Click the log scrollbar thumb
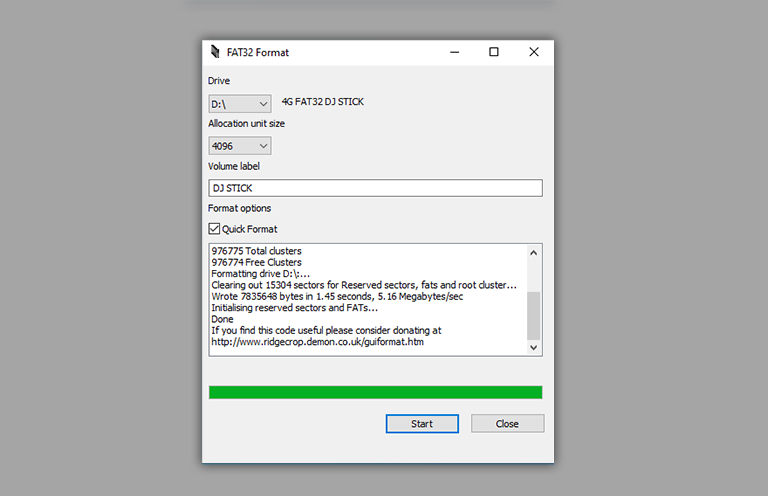This screenshot has height=496, width=768. (533, 315)
